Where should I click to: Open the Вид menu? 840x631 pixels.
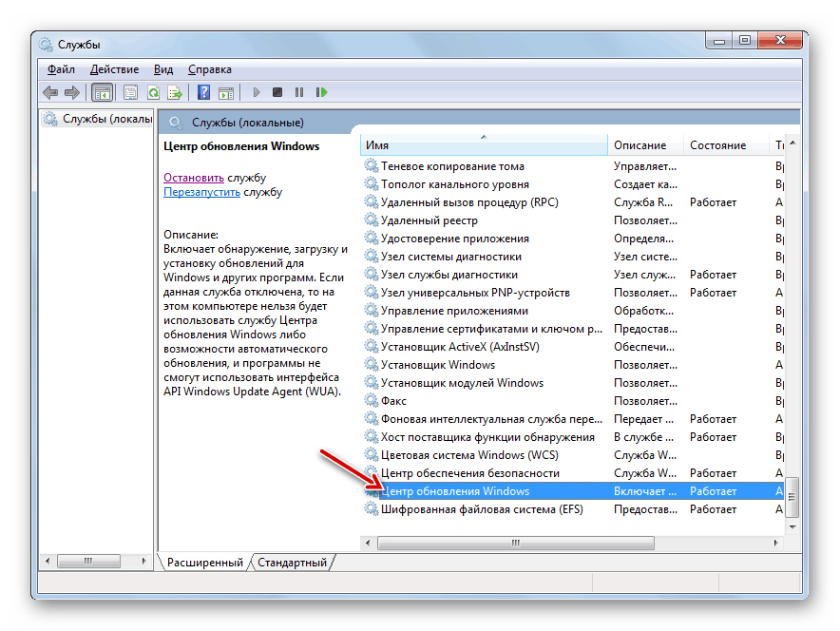(162, 68)
